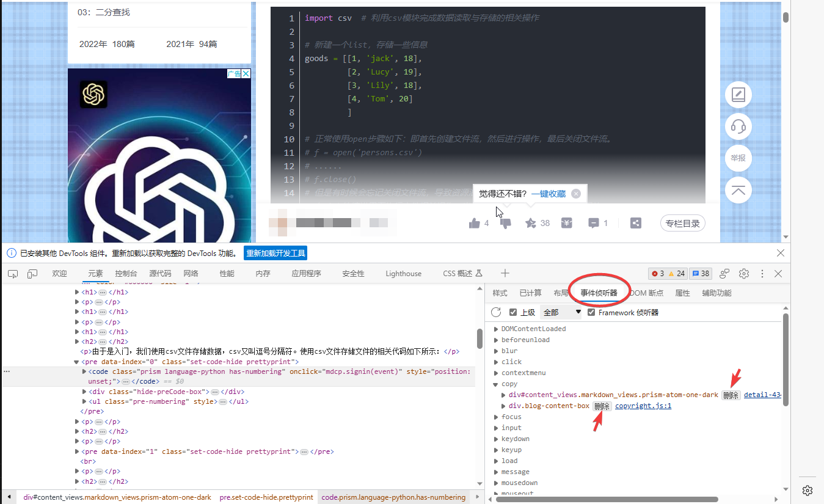
Task: Open the 样式 styles sub-tab
Action: 500,293
